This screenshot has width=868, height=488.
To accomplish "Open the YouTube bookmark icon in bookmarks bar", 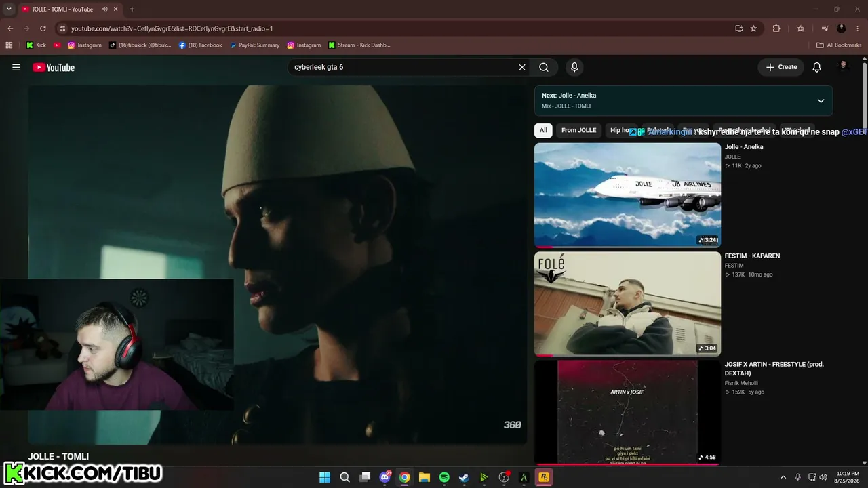I will click(57, 45).
